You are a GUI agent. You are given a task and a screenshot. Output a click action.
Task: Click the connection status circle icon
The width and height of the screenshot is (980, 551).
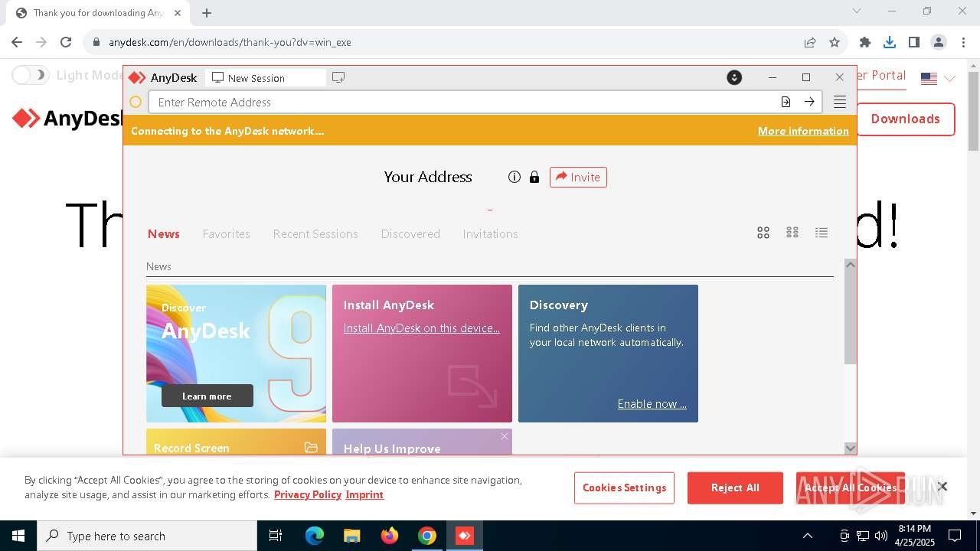pos(136,102)
